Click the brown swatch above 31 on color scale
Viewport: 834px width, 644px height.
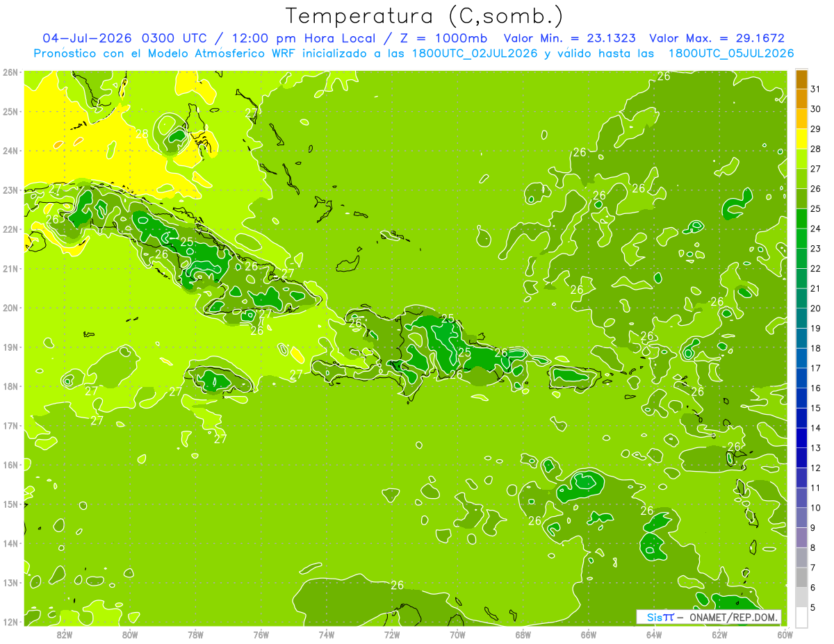tap(801, 79)
